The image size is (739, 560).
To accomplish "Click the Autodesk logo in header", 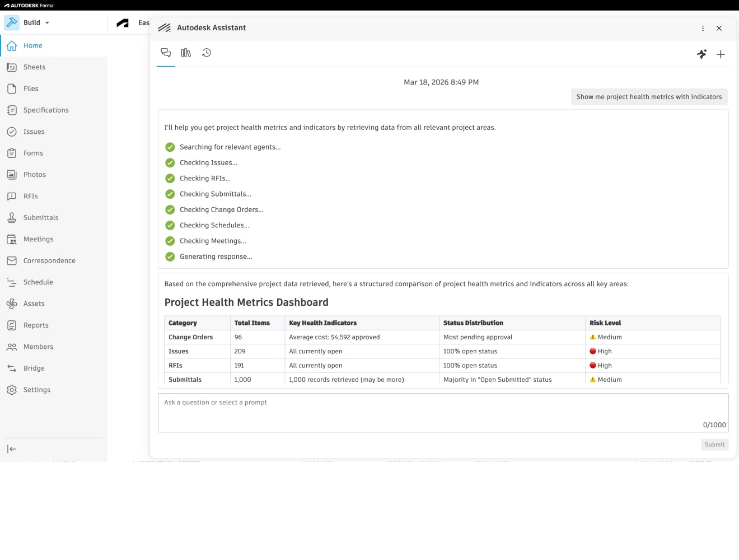I will pyautogui.click(x=123, y=23).
